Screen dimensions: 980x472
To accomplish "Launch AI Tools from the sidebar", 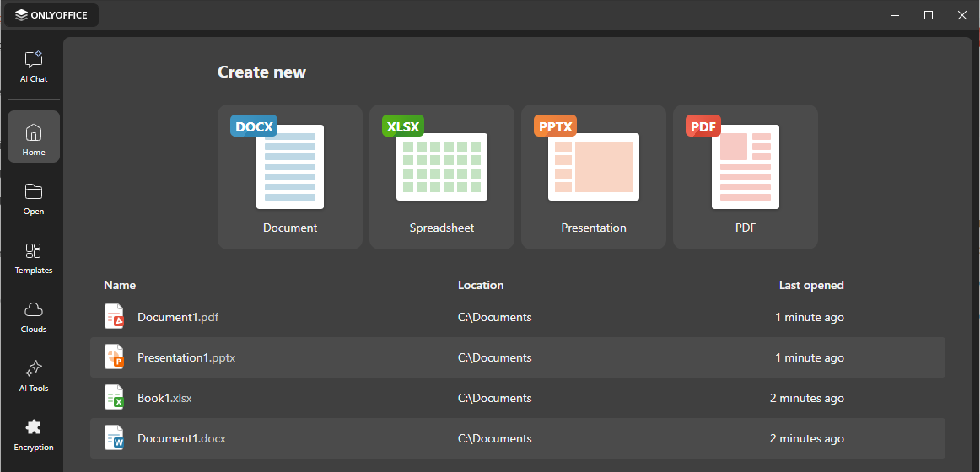I will pyautogui.click(x=34, y=376).
